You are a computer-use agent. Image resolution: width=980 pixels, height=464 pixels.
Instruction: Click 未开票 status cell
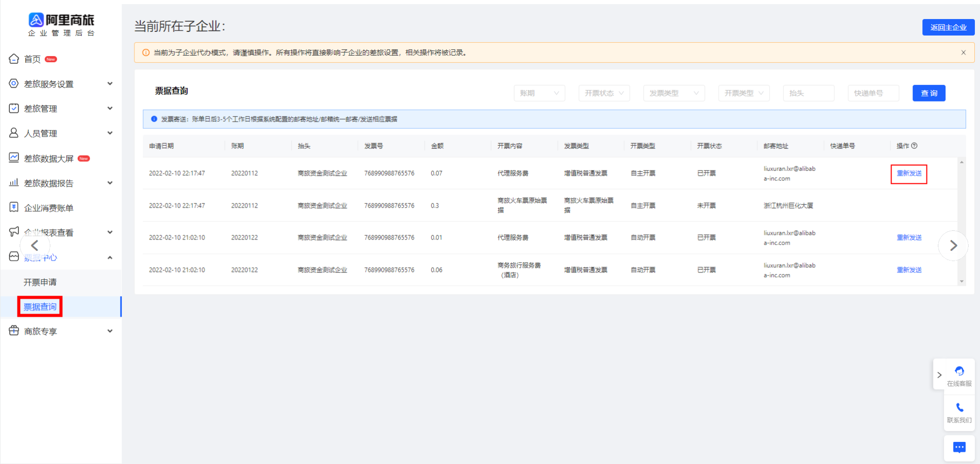tap(706, 205)
